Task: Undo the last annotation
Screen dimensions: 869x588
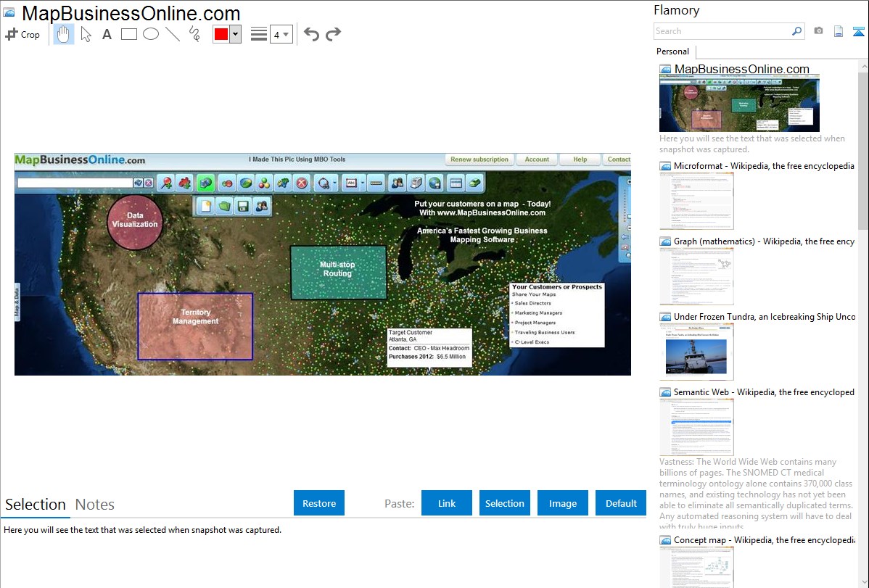Action: point(311,34)
